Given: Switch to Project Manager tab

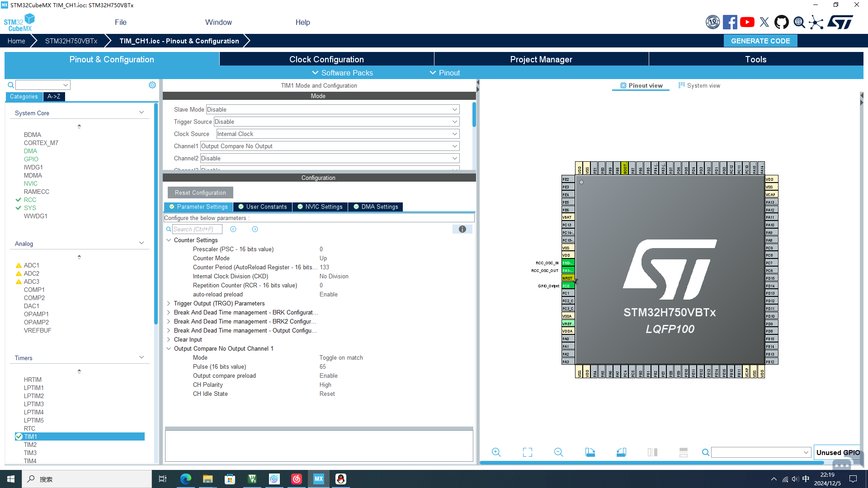Looking at the screenshot, I should 541,59.
